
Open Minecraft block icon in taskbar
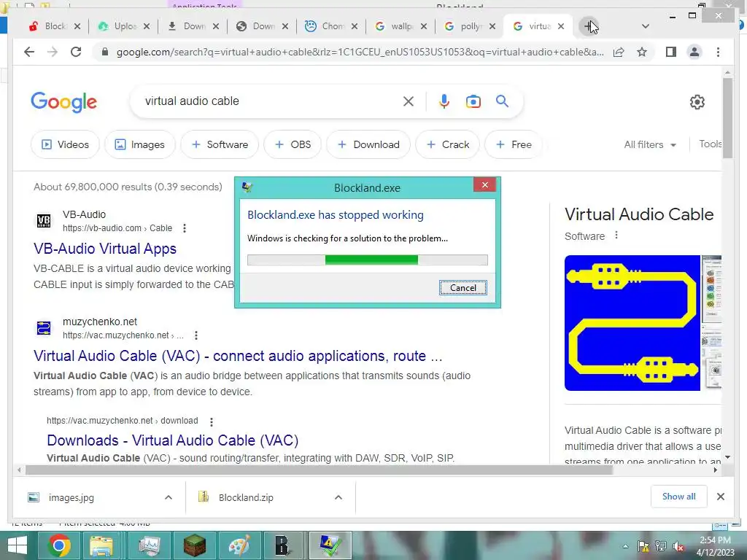tap(194, 545)
